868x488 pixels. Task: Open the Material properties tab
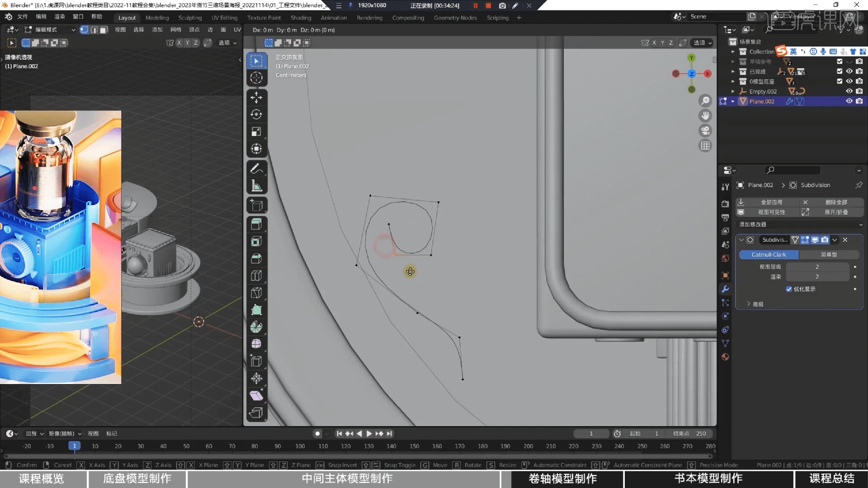[x=725, y=357]
